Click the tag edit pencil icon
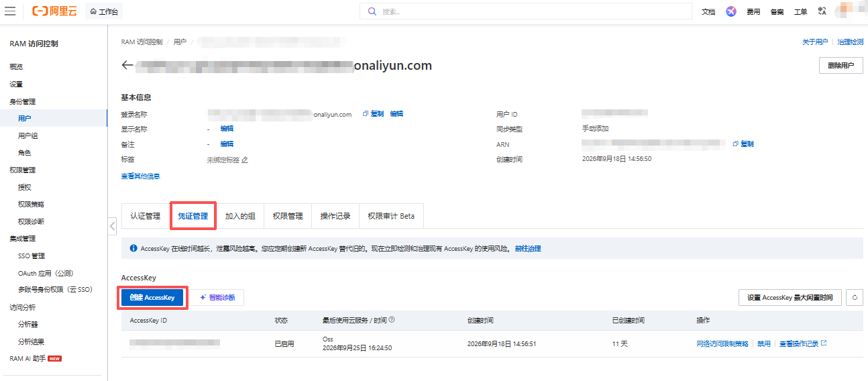 (245, 160)
